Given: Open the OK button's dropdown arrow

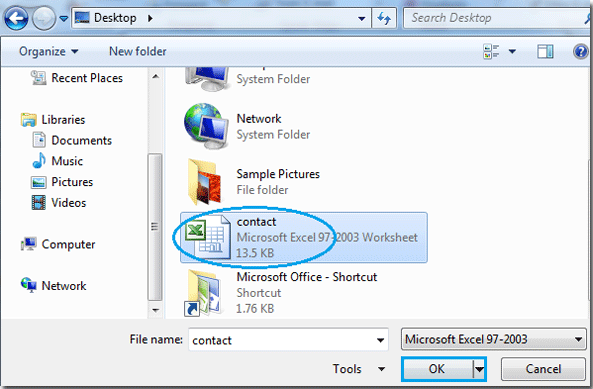Looking at the screenshot, I should click(x=479, y=369).
